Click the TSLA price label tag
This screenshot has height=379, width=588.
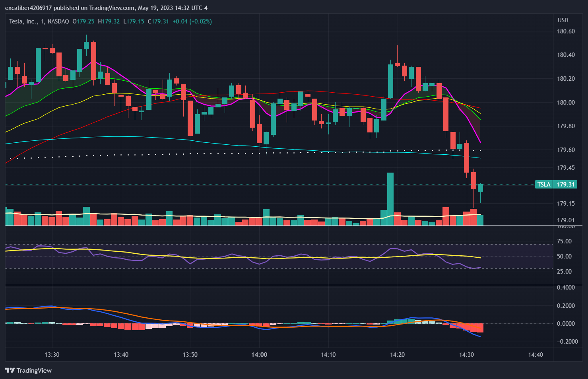[x=544, y=184]
